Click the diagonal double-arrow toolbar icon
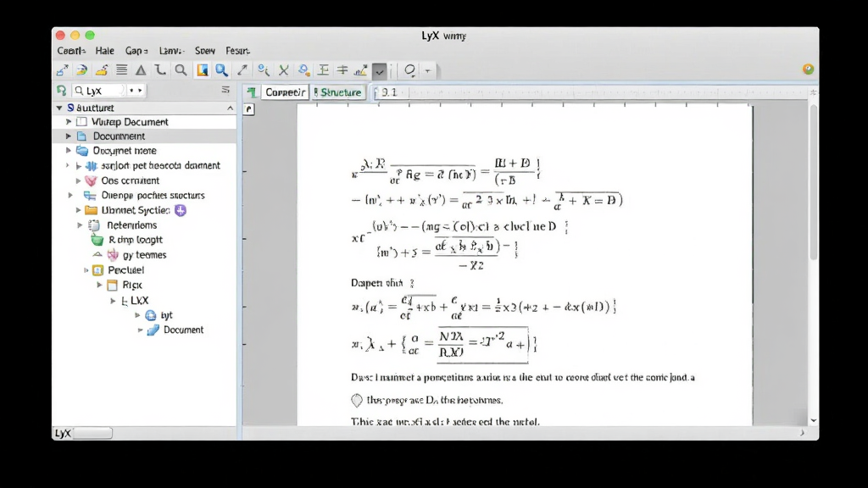 point(242,70)
